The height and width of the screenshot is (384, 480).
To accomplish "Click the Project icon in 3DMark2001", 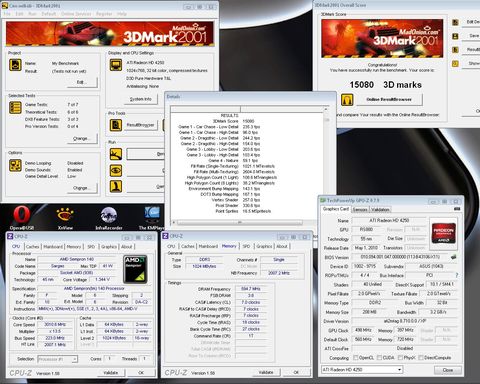I will 15,65.
